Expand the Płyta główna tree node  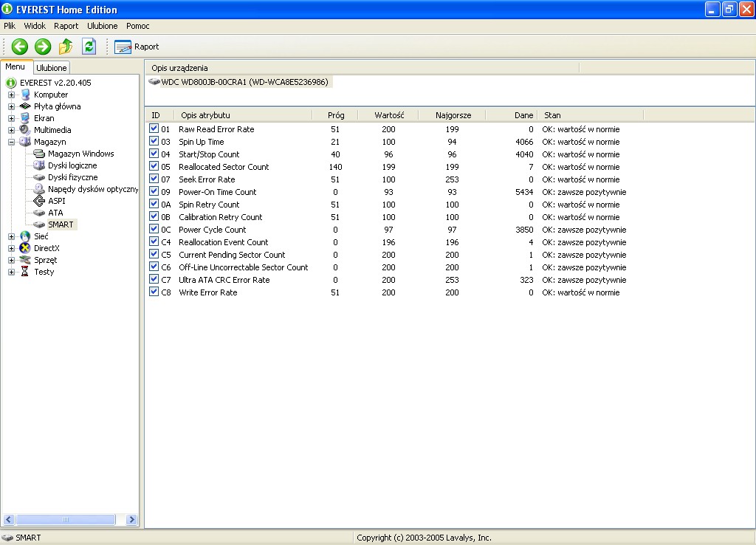pos(12,106)
